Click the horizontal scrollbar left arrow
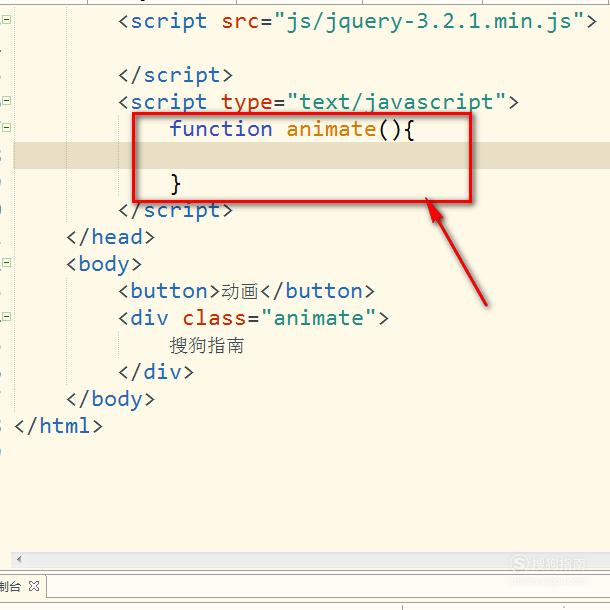 [x=19, y=560]
